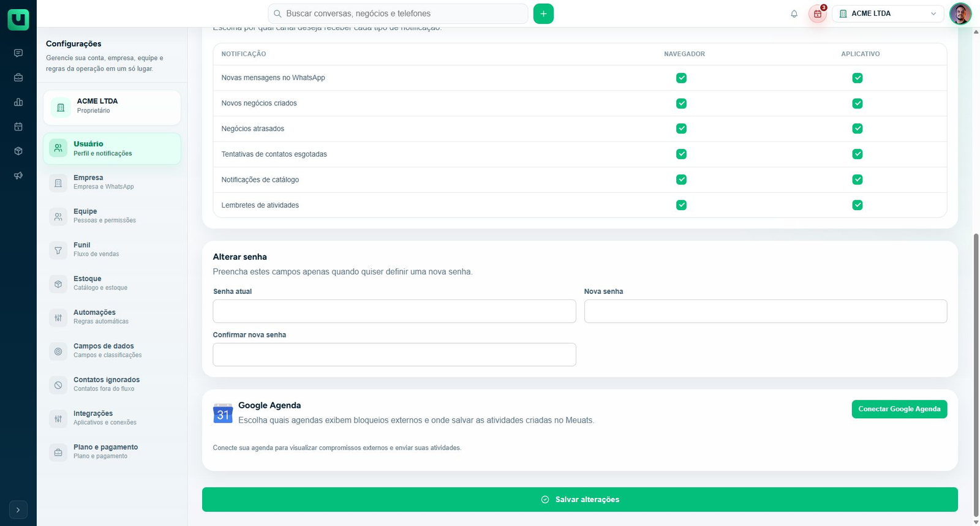Expand the collapsed left sidebar
The width and height of the screenshot is (980, 526).
click(18, 509)
